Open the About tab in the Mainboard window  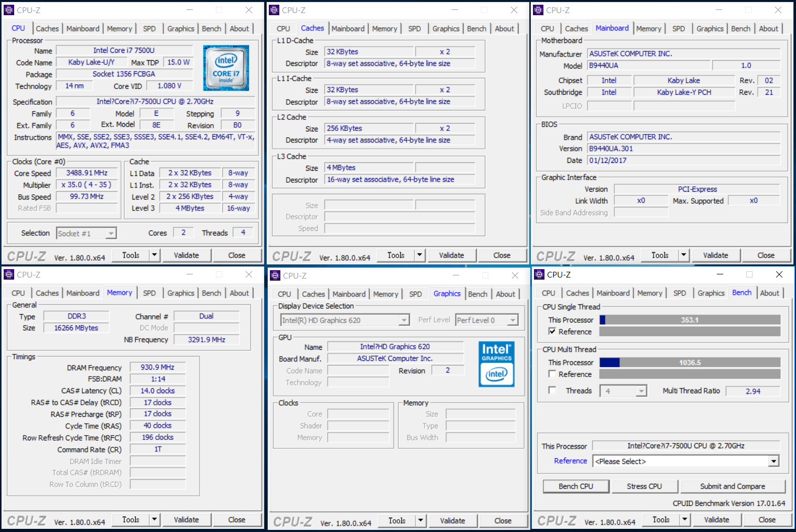click(769, 29)
